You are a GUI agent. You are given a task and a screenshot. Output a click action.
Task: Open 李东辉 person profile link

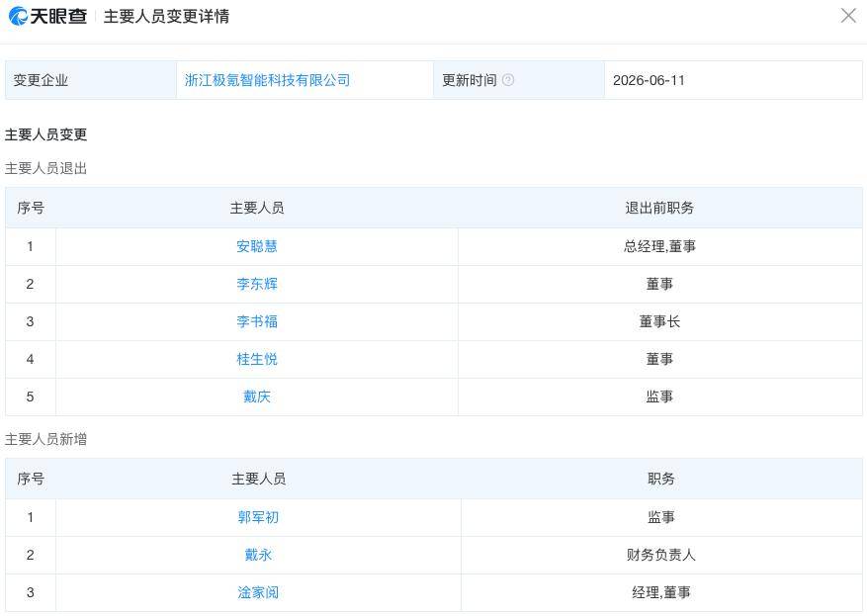coord(257,284)
